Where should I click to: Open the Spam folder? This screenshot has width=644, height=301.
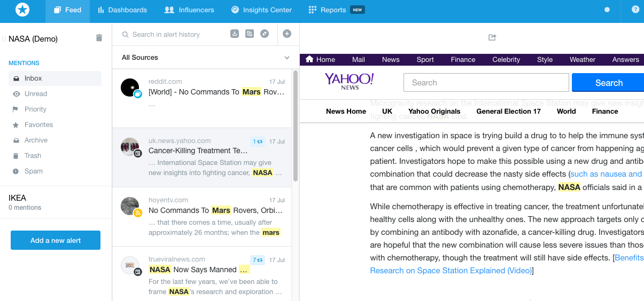click(55, 171)
